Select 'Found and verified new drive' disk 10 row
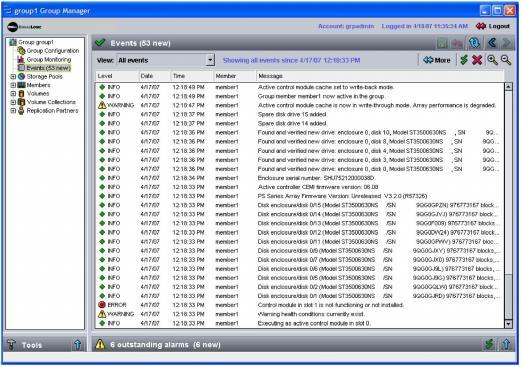The image size is (521, 367). coord(300,132)
